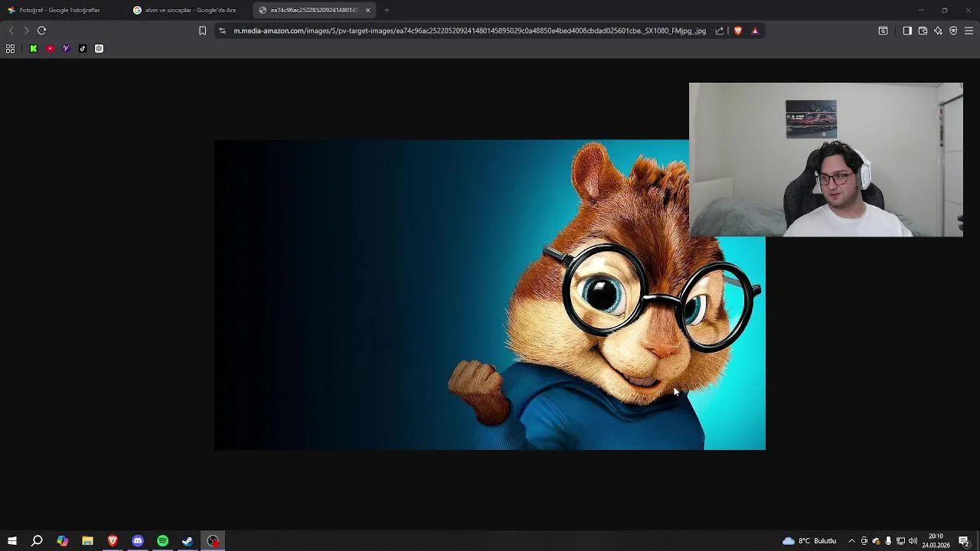Open the OBS recording app taskbar icon
The height and width of the screenshot is (551, 980).
[213, 541]
